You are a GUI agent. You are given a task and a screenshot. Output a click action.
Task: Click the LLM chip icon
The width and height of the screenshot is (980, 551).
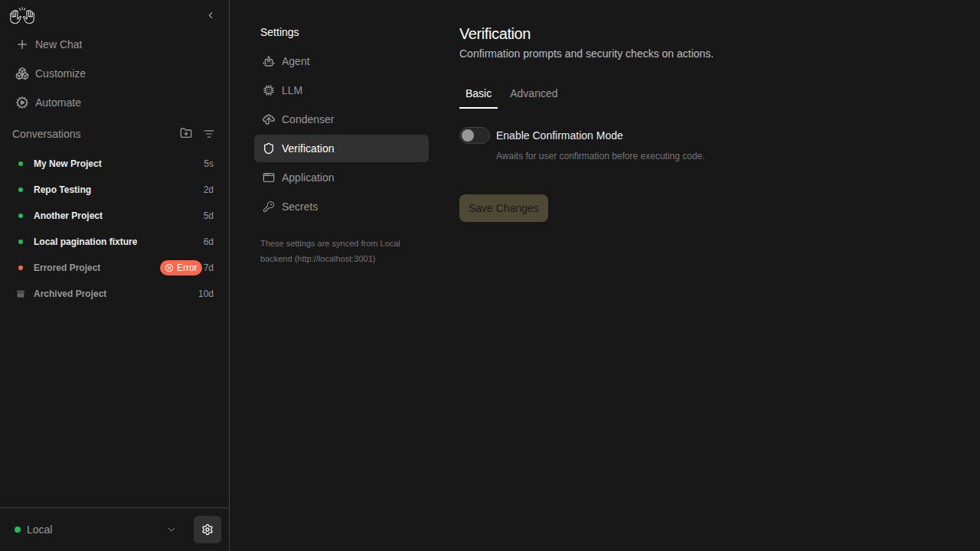point(269,90)
